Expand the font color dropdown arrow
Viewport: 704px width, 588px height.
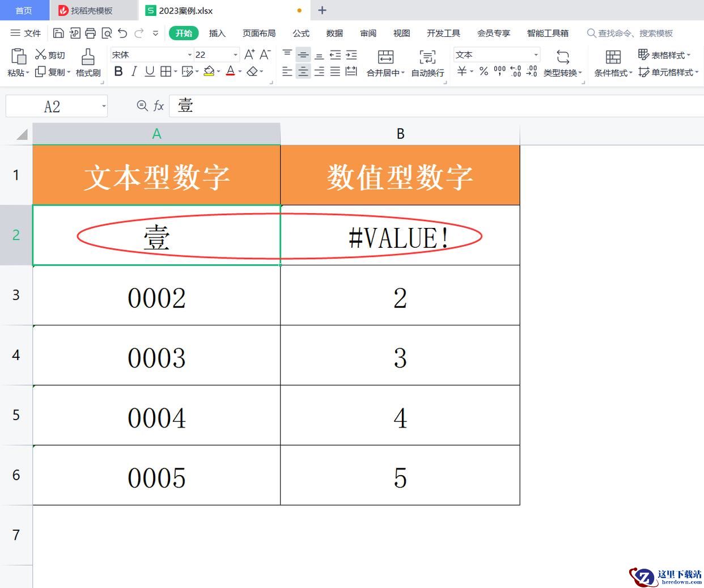coord(240,71)
